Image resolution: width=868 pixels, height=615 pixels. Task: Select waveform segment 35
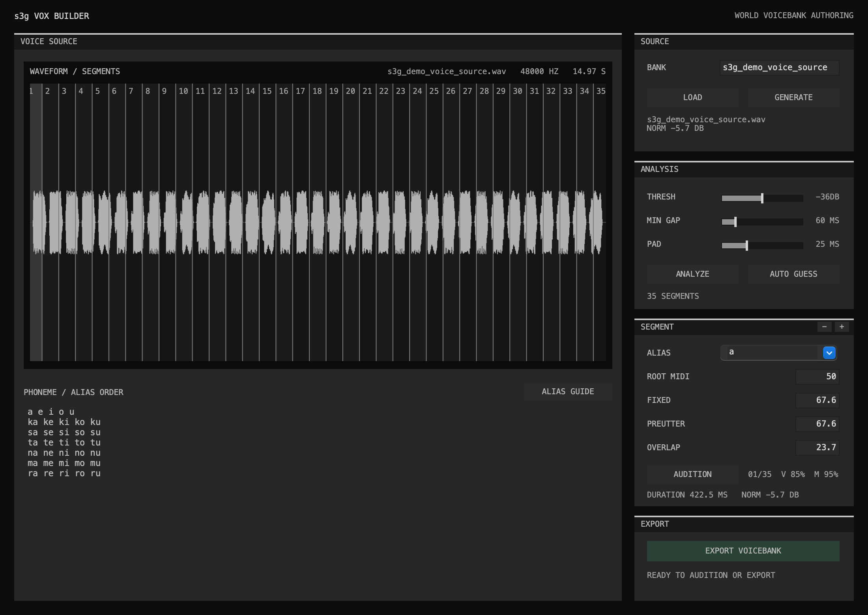[x=600, y=222]
